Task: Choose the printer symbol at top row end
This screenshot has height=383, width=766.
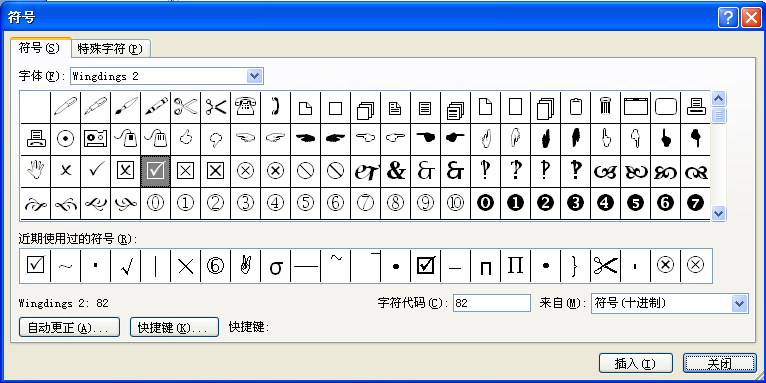Action: [695, 106]
